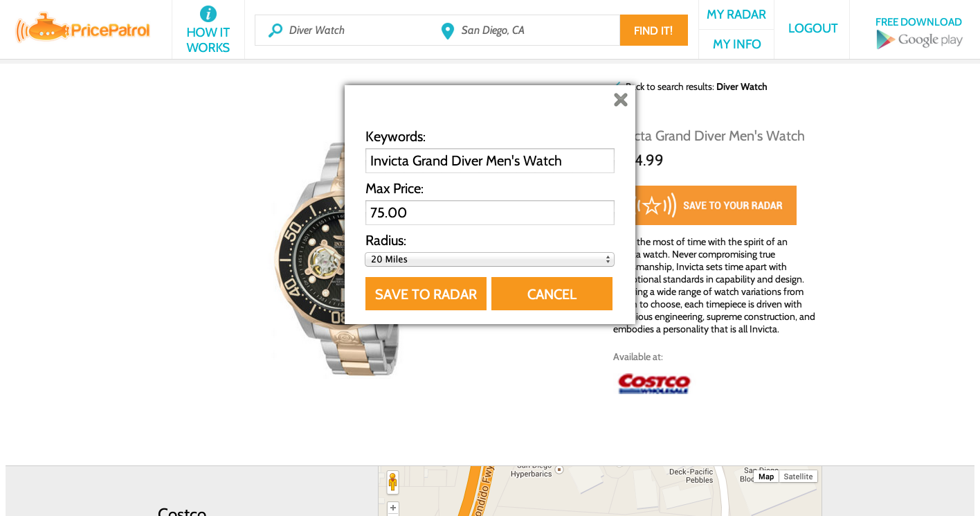This screenshot has width=980, height=516.
Task: Click the Logout link
Action: 813,28
